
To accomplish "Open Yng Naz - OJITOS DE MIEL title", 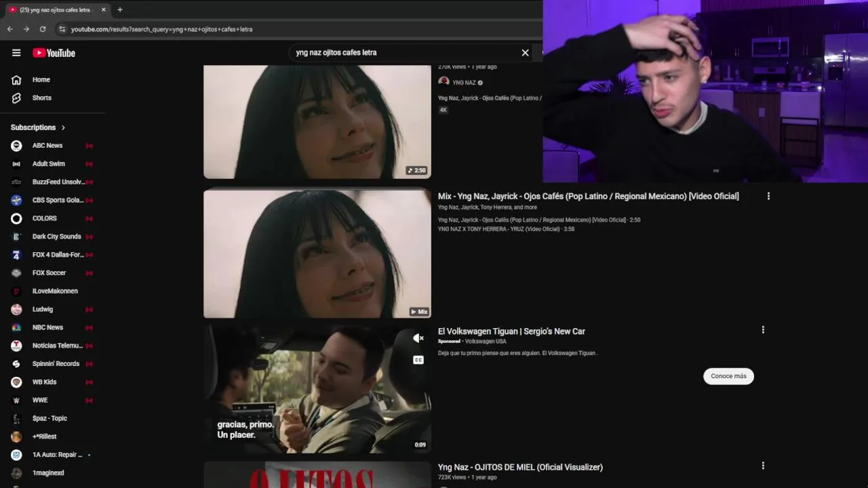I will point(520,467).
